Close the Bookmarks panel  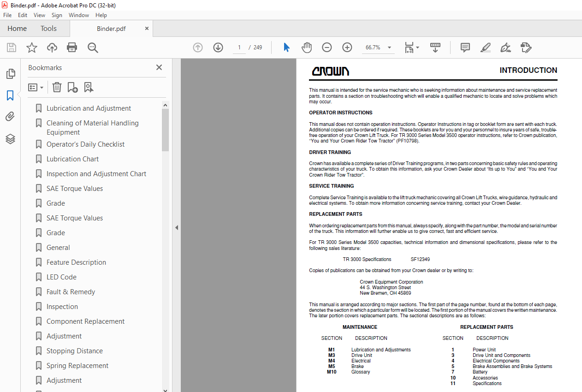click(159, 67)
